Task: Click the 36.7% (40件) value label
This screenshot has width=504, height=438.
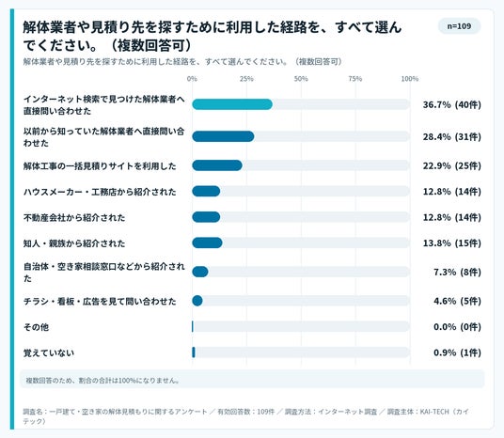Action: coord(452,104)
